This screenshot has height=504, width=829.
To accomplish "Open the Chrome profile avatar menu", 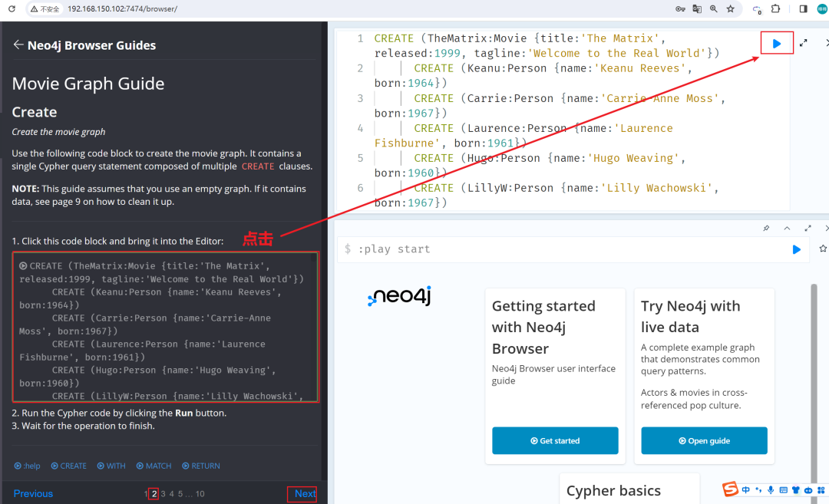I will pos(822,8).
